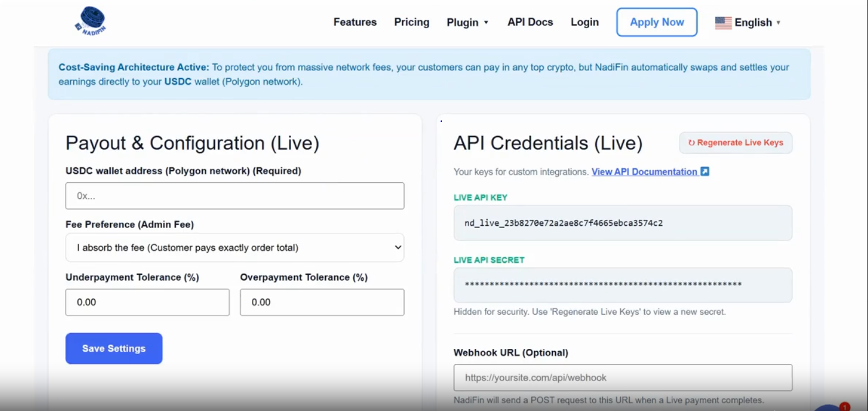
Task: Click Save Settings
Action: [x=114, y=349]
